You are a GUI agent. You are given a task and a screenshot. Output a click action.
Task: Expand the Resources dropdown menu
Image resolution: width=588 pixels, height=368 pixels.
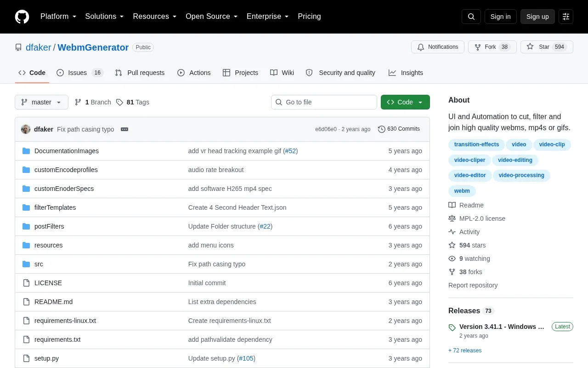pos(155,17)
